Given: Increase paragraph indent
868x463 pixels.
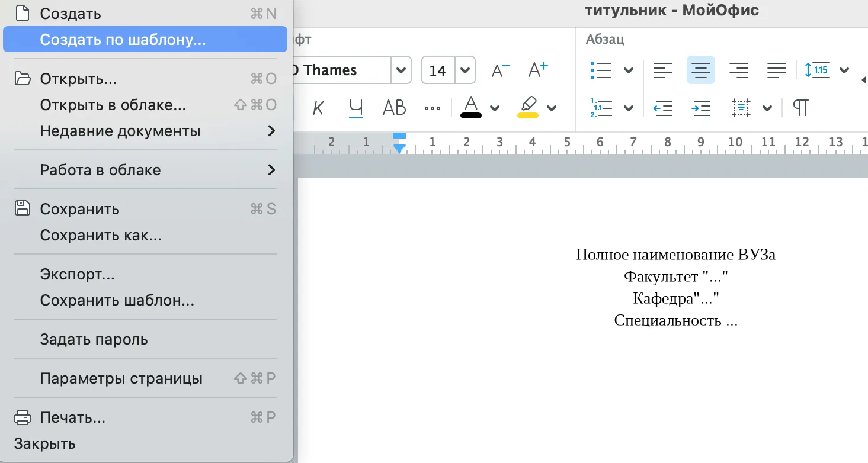Looking at the screenshot, I should [702, 108].
